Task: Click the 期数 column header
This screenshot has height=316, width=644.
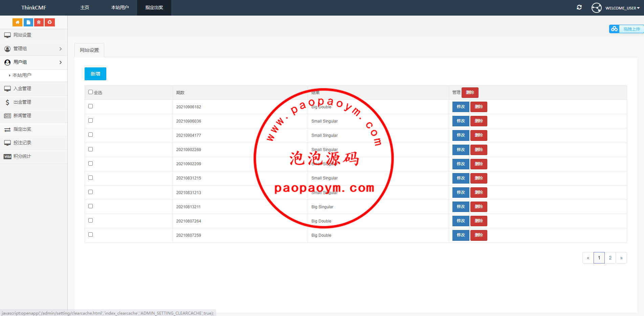Action: pyautogui.click(x=180, y=93)
